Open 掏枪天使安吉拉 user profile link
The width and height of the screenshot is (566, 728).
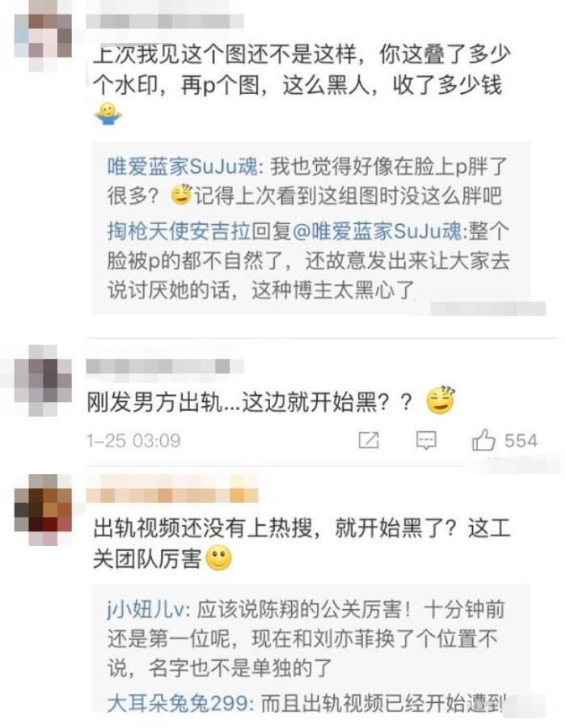179,231
